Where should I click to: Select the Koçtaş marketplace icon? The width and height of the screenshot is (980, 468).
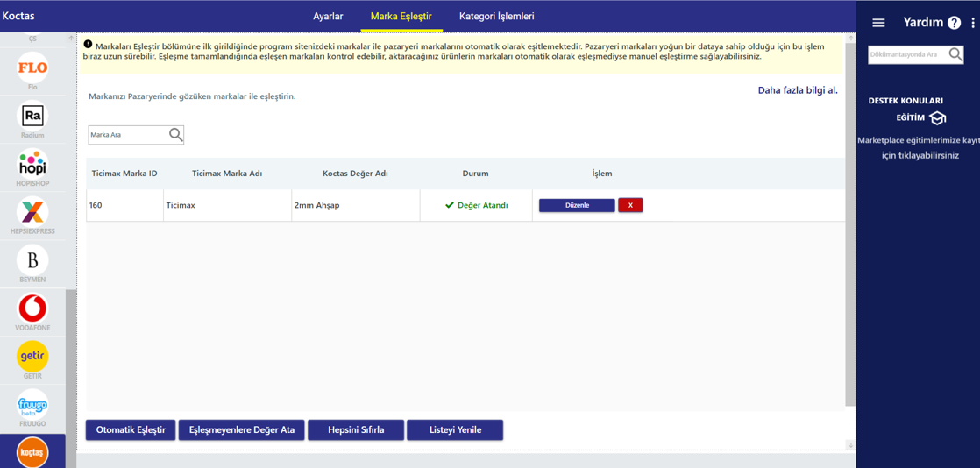click(x=32, y=453)
